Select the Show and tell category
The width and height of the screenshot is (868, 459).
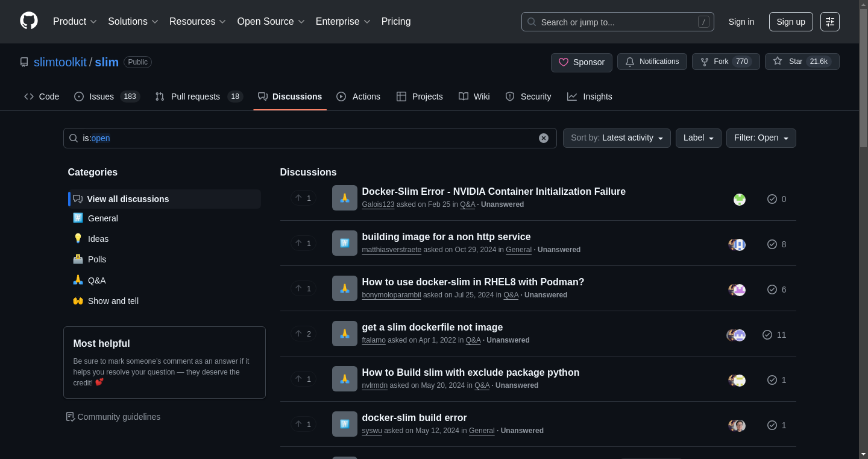tap(164, 301)
